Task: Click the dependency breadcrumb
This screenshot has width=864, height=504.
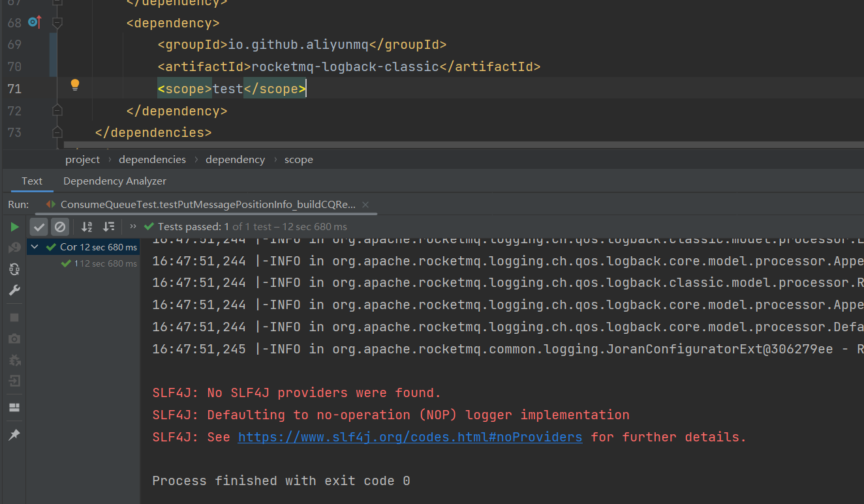Action: coord(235,159)
